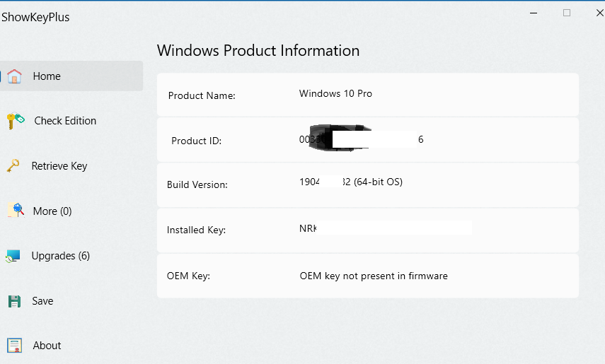Image resolution: width=605 pixels, height=364 pixels.
Task: Click the Installed Key label
Action: pyautogui.click(x=196, y=230)
